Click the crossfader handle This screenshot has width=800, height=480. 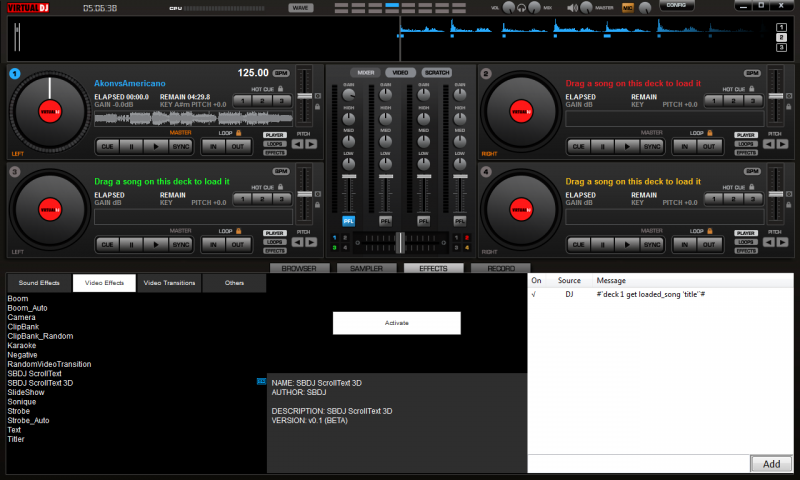click(x=401, y=243)
